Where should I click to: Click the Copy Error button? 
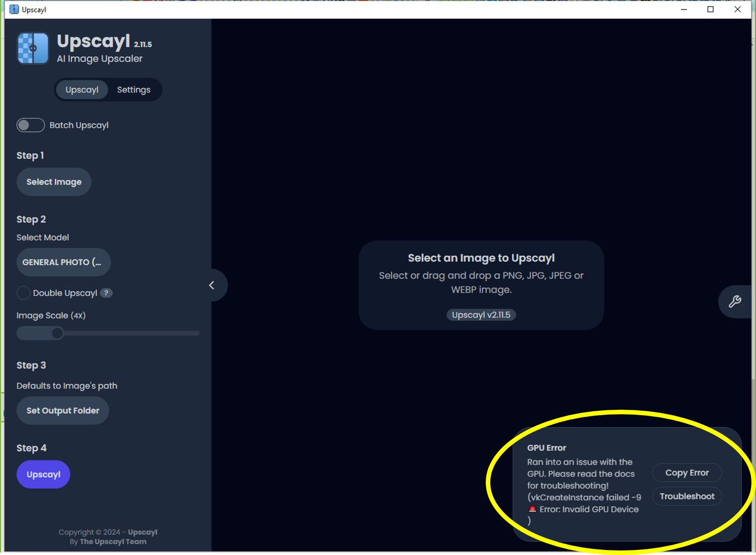pyautogui.click(x=687, y=473)
